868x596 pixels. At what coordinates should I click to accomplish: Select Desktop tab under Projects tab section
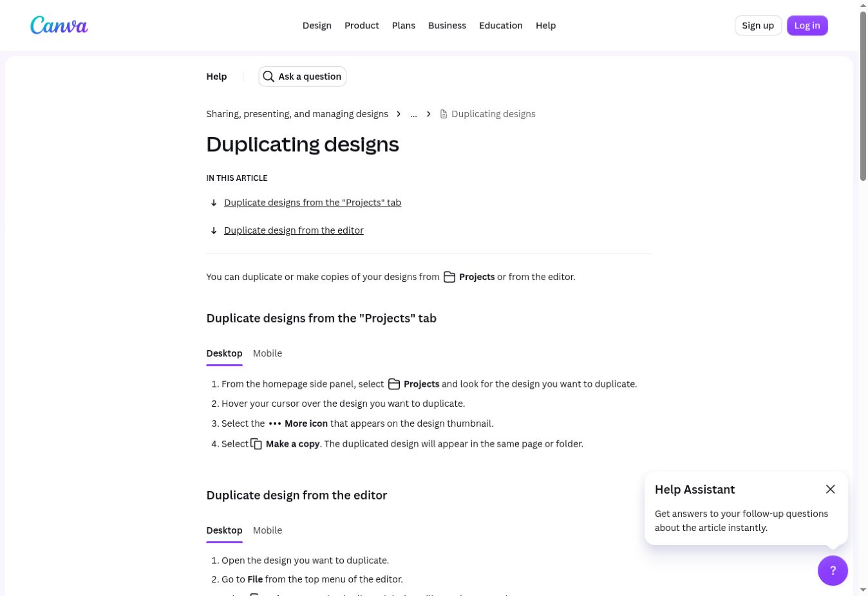pos(224,353)
